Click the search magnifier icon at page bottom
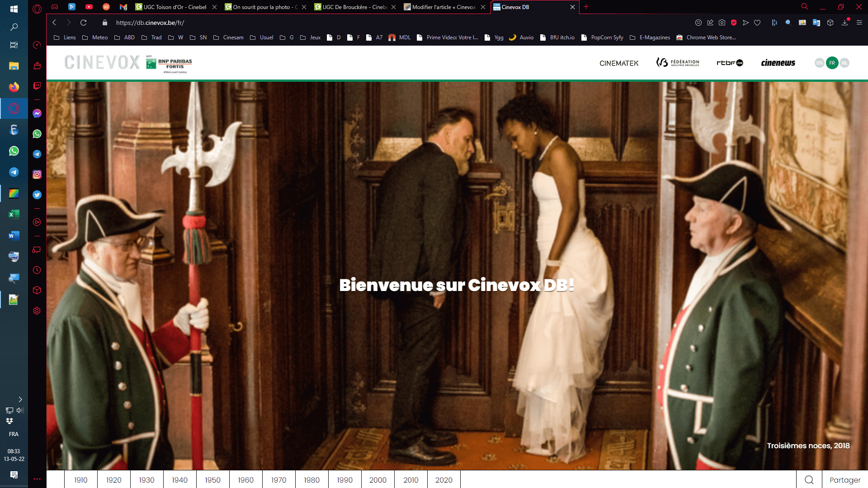The width and height of the screenshot is (868, 488). pyautogui.click(x=809, y=480)
